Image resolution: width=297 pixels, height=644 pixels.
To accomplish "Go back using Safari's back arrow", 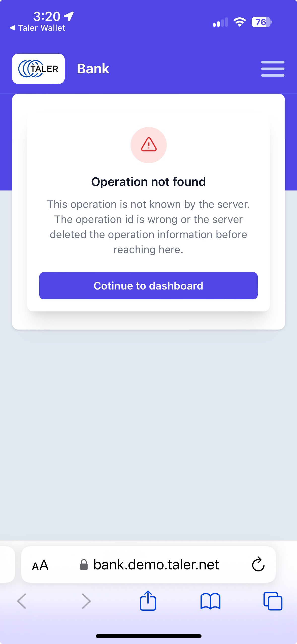I will 22,601.
